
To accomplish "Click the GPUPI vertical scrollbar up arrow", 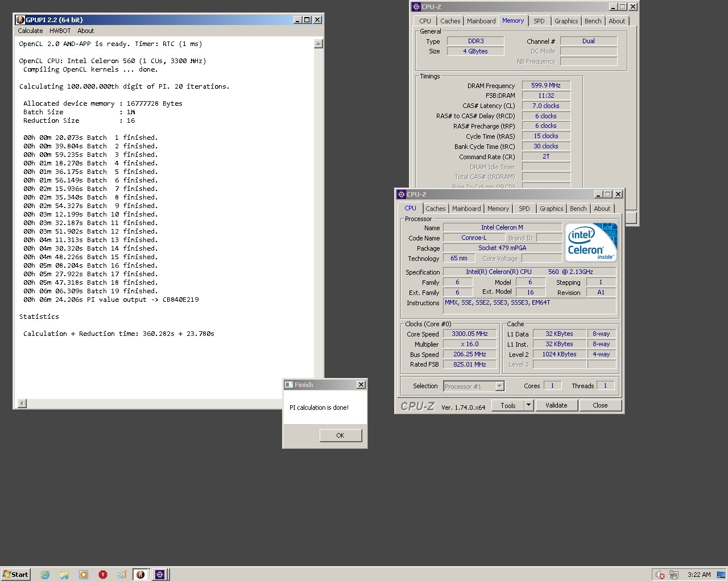I will 318,44.
